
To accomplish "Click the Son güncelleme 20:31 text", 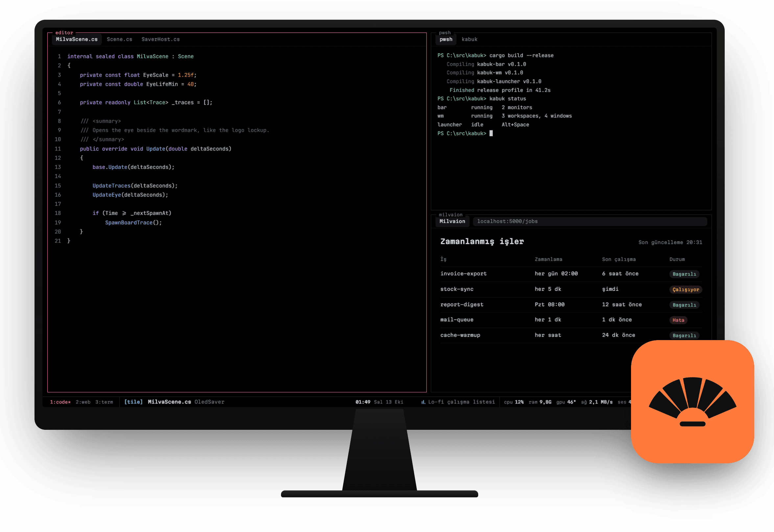I will tap(670, 242).
